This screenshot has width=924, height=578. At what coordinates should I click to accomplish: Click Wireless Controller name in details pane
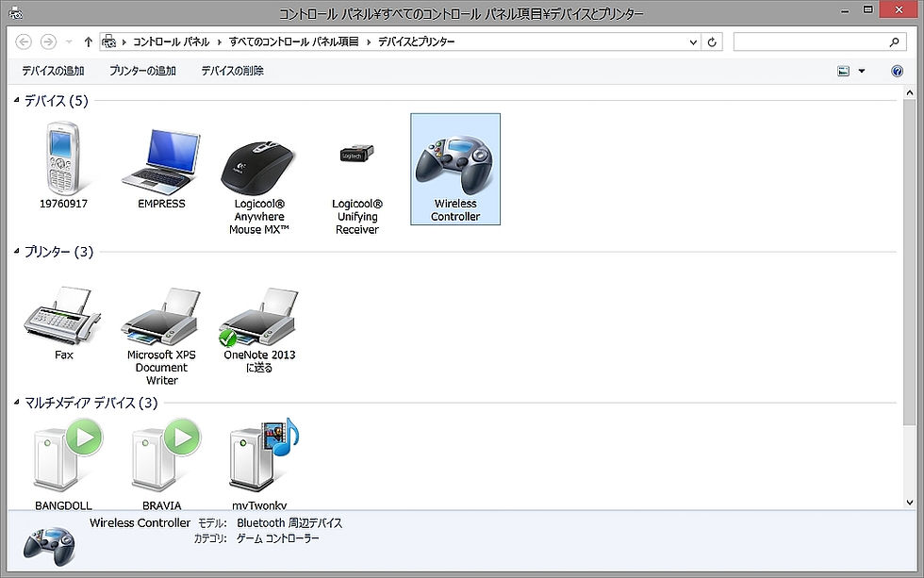(x=140, y=522)
